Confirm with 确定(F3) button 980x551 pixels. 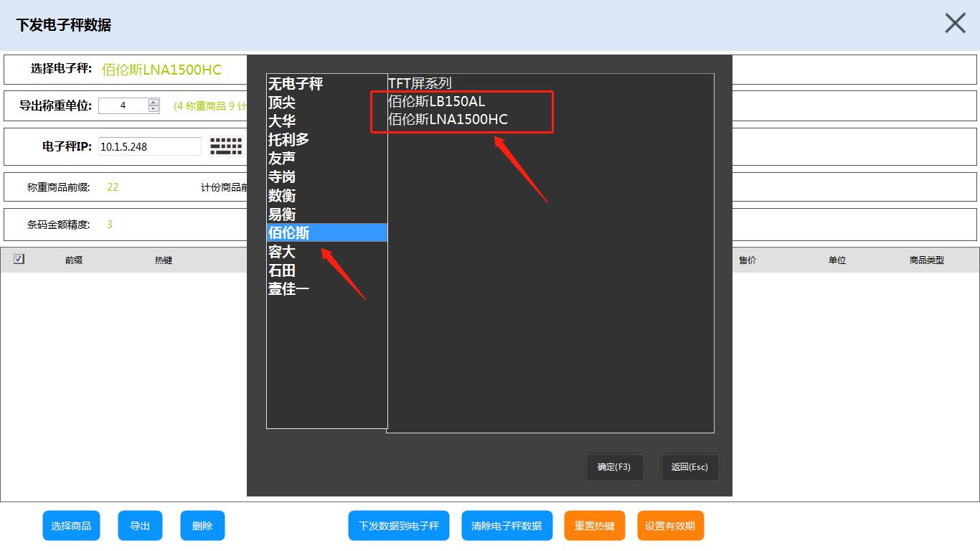coord(614,467)
